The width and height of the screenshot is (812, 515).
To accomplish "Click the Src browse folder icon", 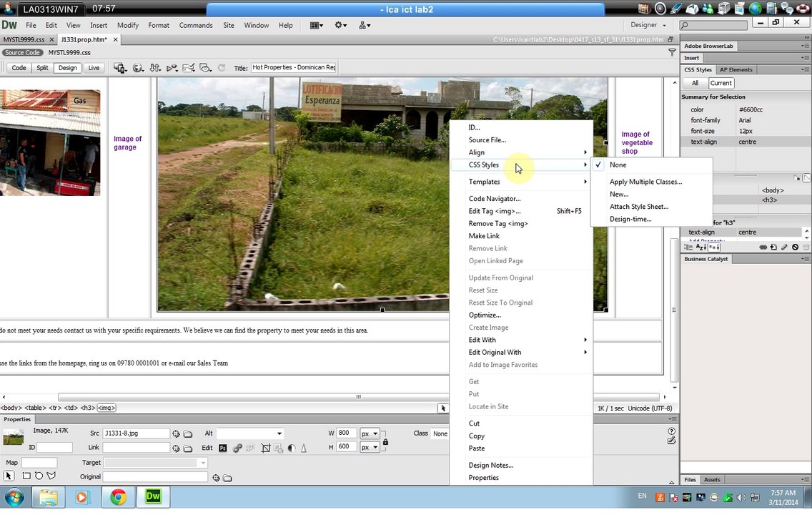I will click(x=188, y=433).
